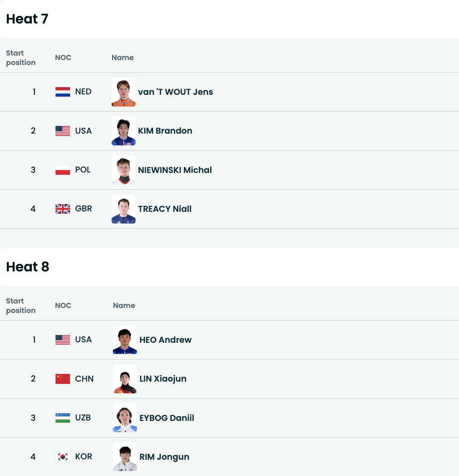Open van 'T WOUT Jens athlete photo

pyautogui.click(x=123, y=92)
